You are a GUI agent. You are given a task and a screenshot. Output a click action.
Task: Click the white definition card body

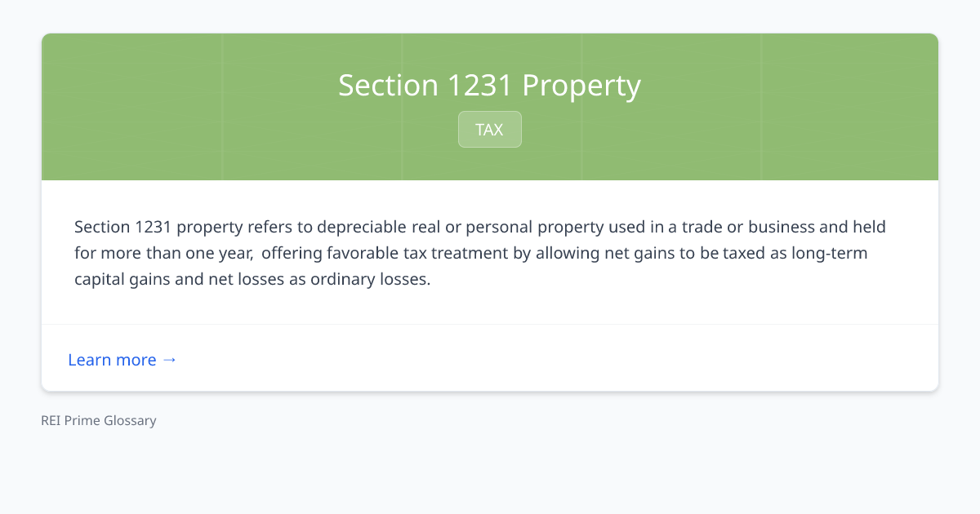(x=490, y=253)
